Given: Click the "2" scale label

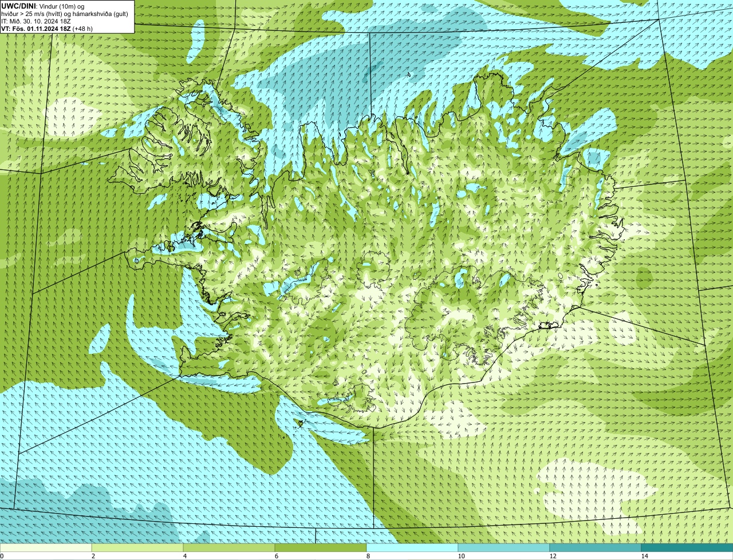Looking at the screenshot, I should [93, 556].
